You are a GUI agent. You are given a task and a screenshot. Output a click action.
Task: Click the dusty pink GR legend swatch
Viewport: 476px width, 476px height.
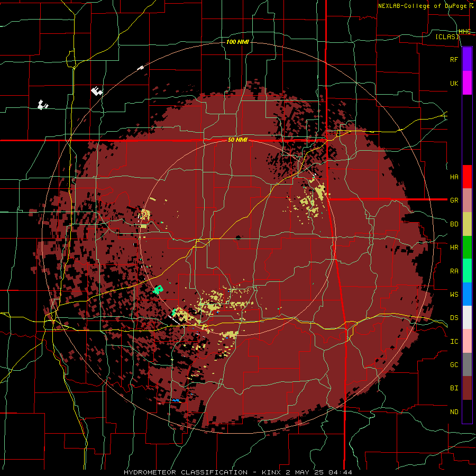[x=467, y=200]
